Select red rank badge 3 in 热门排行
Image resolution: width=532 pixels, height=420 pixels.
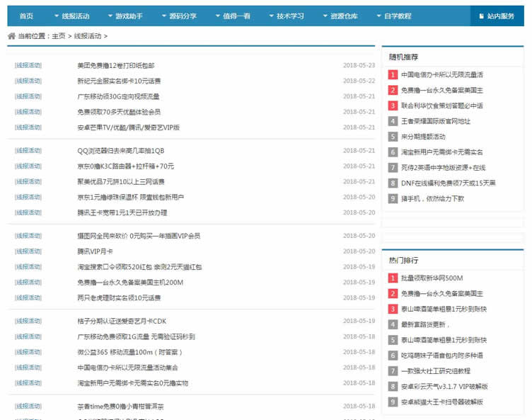coord(393,309)
